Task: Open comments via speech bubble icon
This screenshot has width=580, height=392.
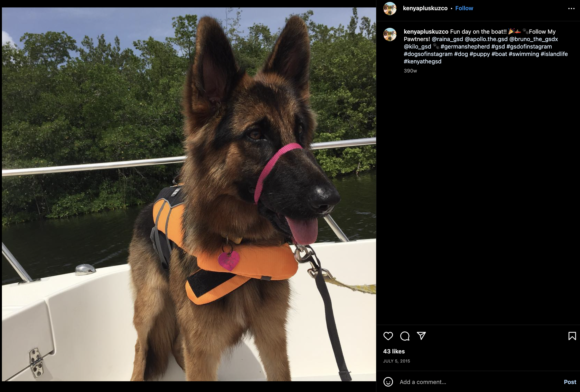Action: coord(405,336)
